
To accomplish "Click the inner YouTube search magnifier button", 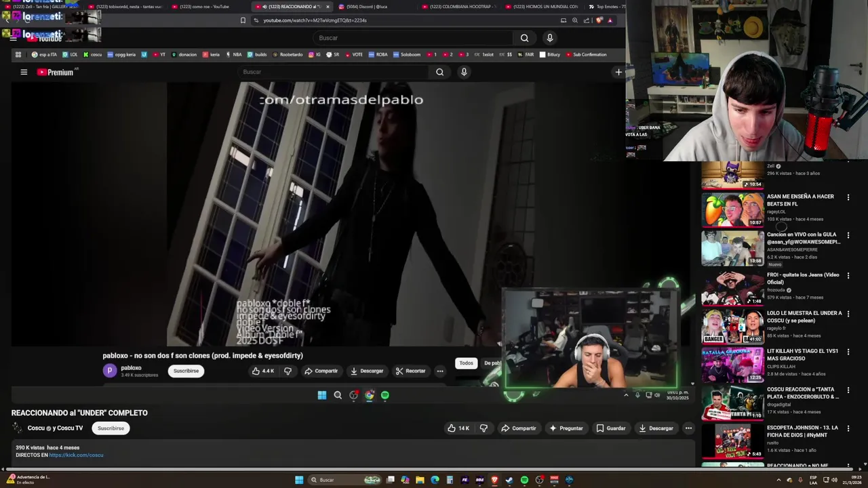I will coord(439,72).
